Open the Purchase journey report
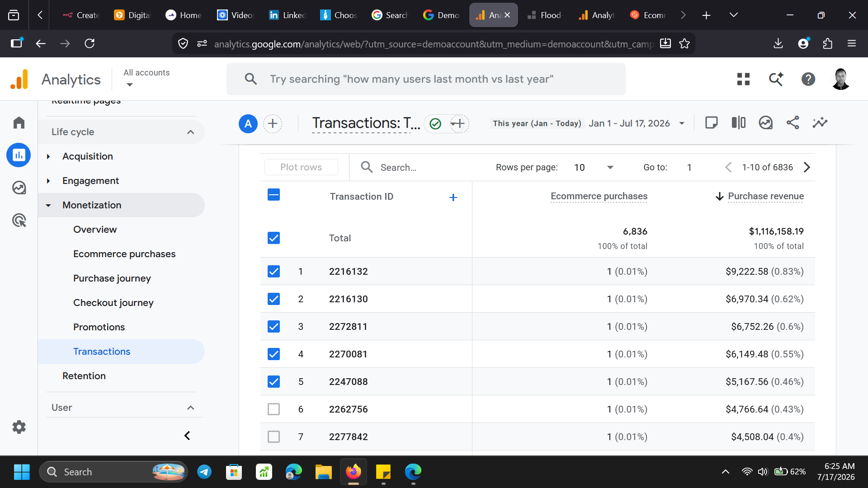Image resolution: width=868 pixels, height=488 pixels. (112, 278)
